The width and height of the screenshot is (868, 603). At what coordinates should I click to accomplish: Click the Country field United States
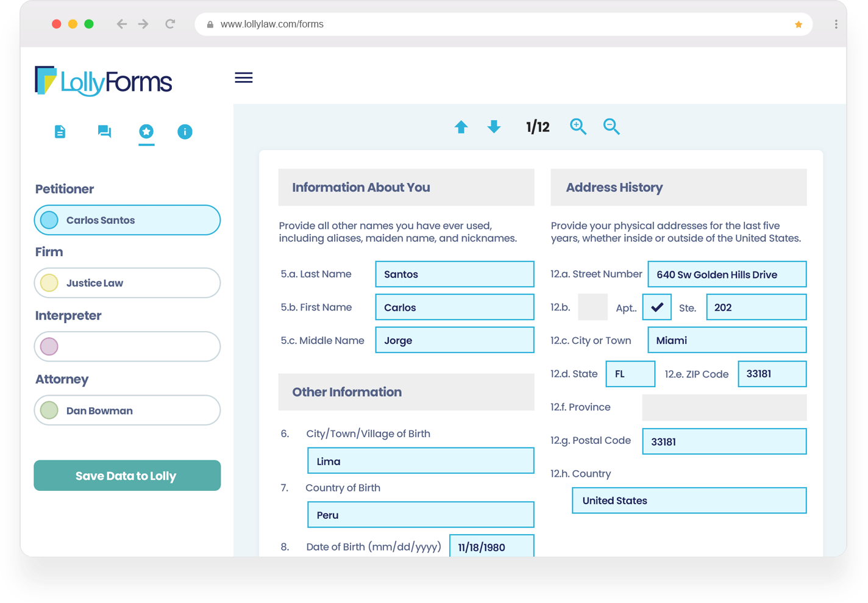coord(689,501)
